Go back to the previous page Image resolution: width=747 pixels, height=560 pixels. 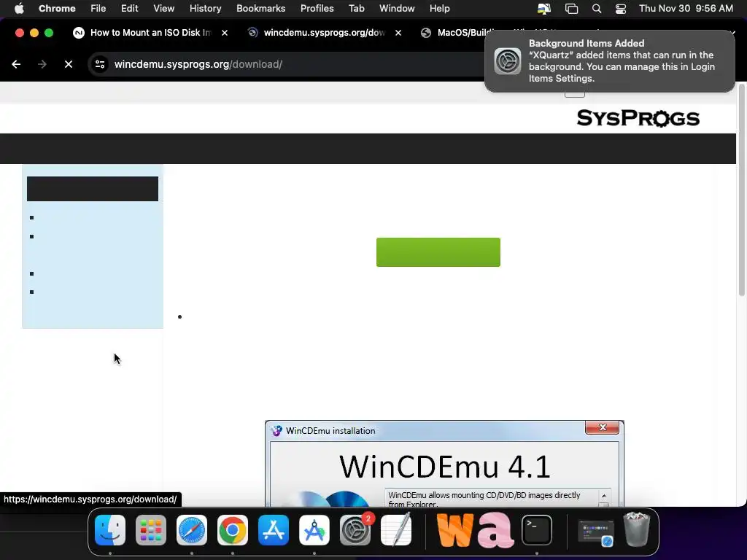tap(16, 64)
